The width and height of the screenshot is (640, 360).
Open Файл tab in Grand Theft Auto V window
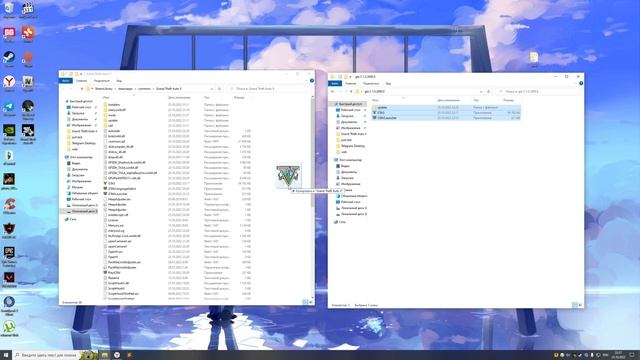tap(65, 81)
